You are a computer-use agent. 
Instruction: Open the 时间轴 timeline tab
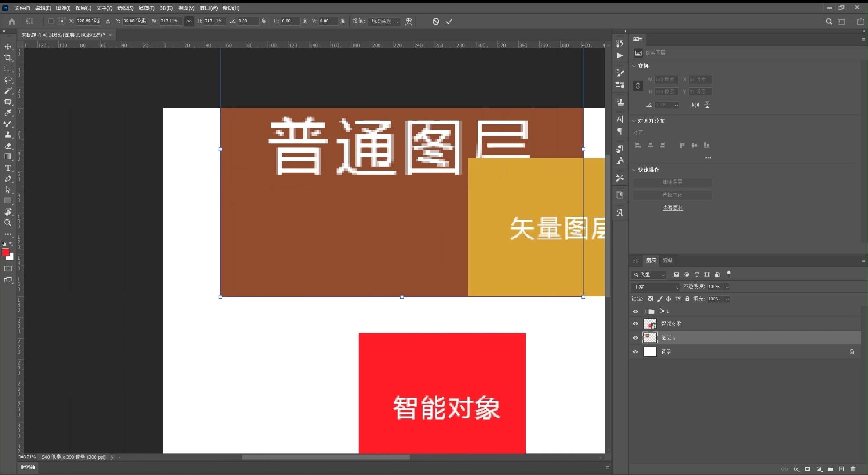coord(28,468)
